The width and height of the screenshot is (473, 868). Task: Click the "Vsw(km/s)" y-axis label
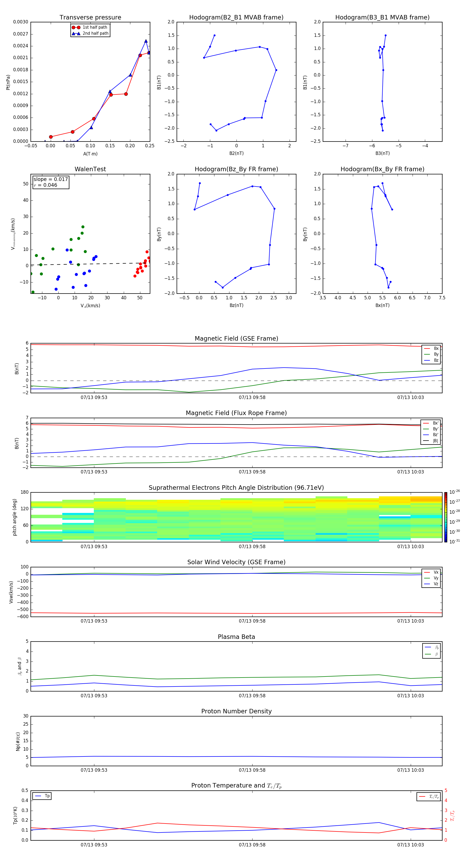click(x=11, y=592)
